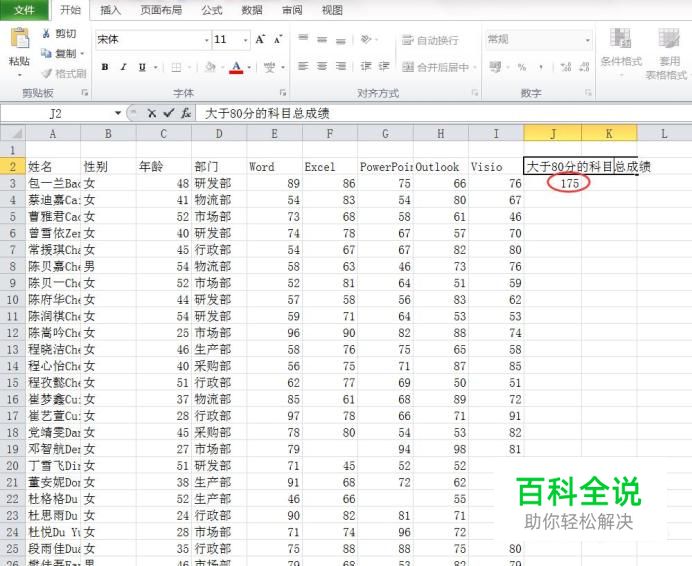
Task: Click the Insert Function fx button
Action: 186,113
